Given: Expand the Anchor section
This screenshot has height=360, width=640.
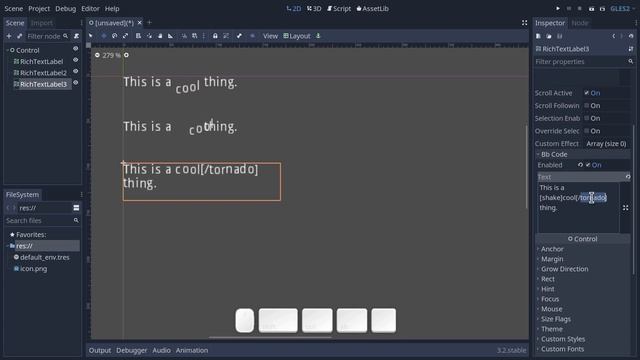Looking at the screenshot, I should (x=583, y=249).
